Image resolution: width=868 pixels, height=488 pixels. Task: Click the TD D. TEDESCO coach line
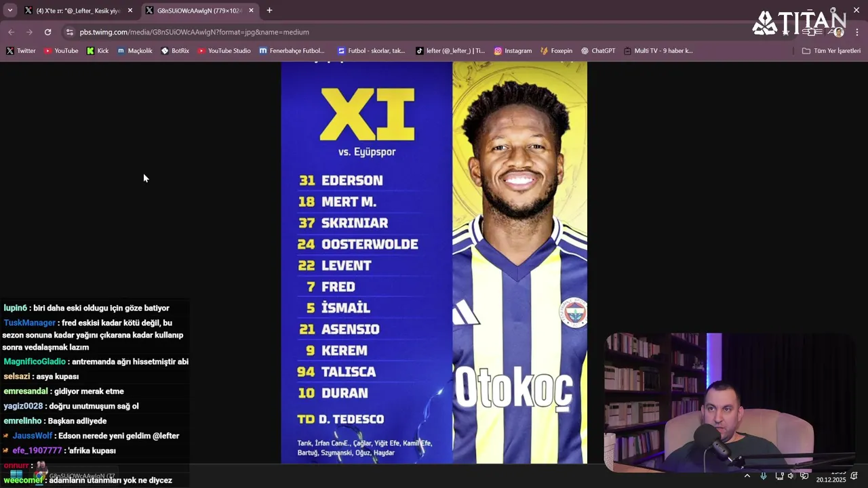[x=340, y=420]
